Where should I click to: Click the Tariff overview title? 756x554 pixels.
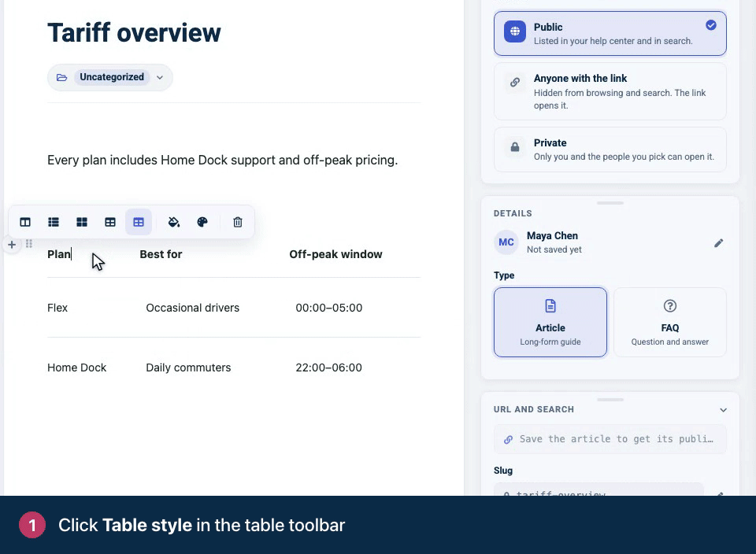pos(134,33)
